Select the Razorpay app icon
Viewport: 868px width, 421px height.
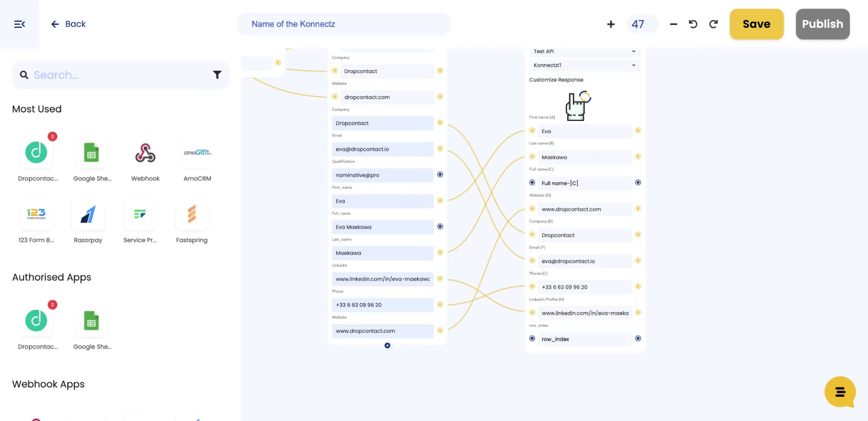coord(88,215)
